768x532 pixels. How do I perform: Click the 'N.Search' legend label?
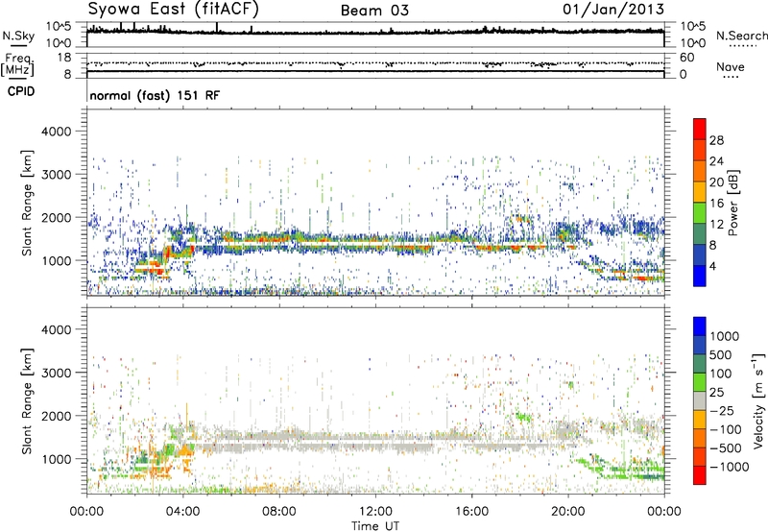(741, 36)
